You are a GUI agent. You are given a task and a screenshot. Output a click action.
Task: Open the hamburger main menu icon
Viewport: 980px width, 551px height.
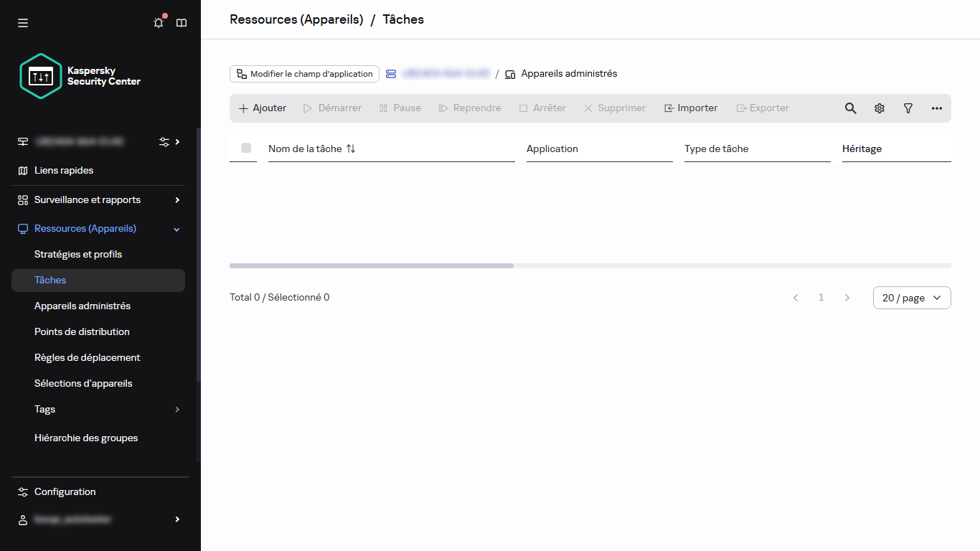[x=23, y=23]
